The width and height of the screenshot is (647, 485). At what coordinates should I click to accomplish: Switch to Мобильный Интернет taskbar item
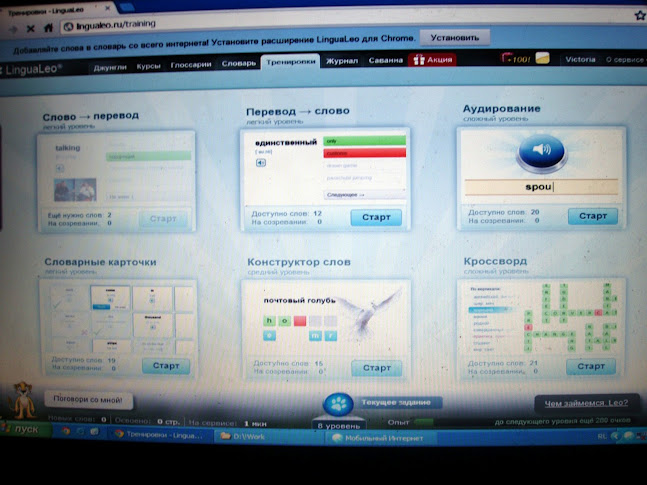coord(382,438)
